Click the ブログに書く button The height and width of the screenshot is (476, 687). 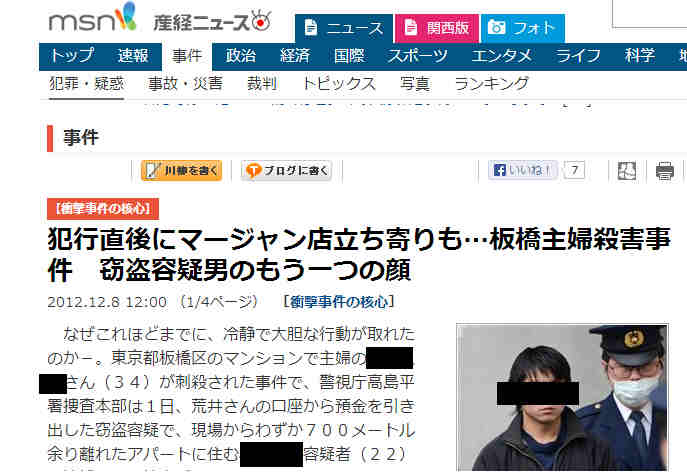click(286, 171)
